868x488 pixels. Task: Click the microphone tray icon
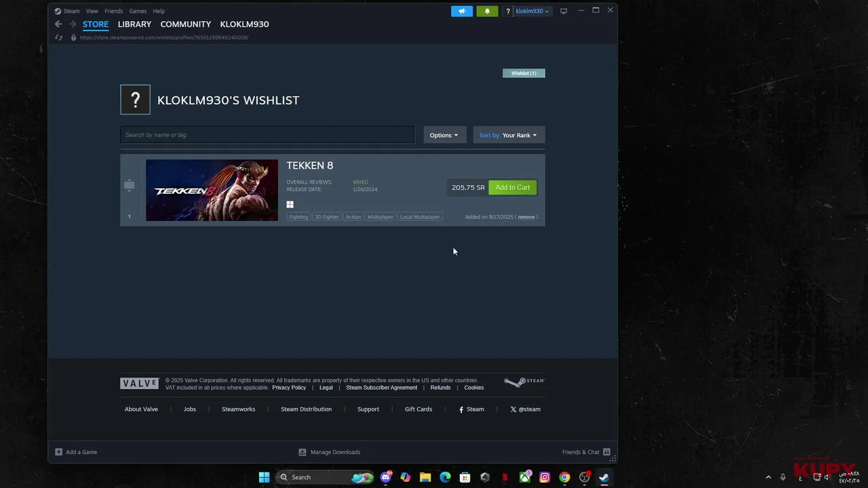point(783,477)
